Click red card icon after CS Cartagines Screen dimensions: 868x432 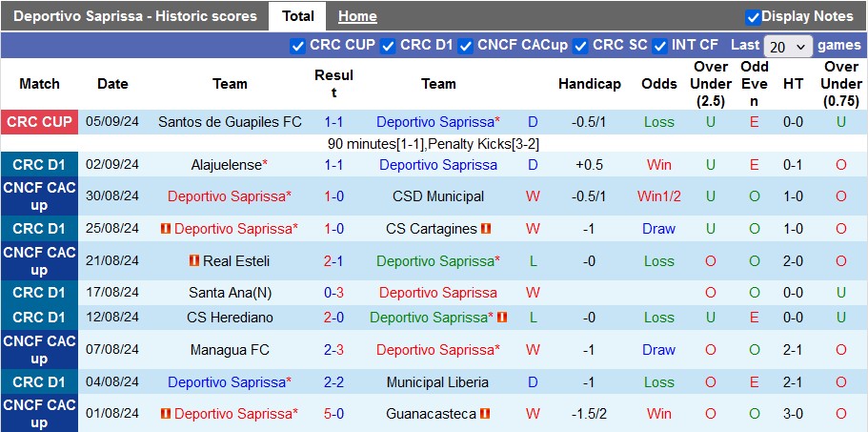486,229
